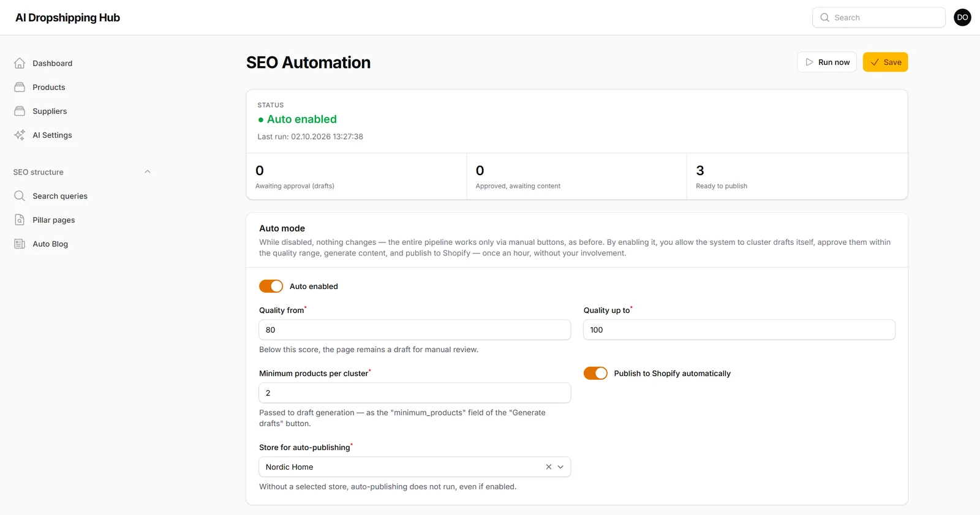Open the DO user avatar menu
Viewport: 980px width, 515px height.
962,17
